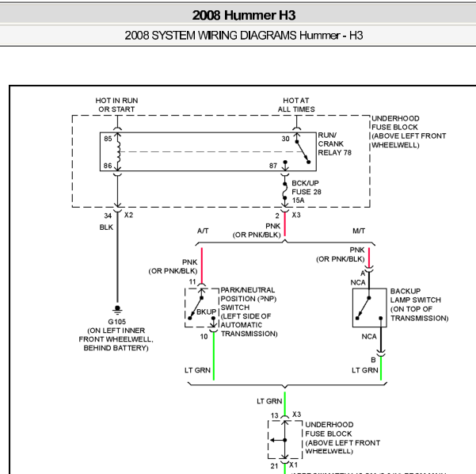Image resolution: width=476 pixels, height=474 pixels.
Task: Click the "PNK (OR PNK/BLK)" label on the A/T branch
Action: point(173,266)
